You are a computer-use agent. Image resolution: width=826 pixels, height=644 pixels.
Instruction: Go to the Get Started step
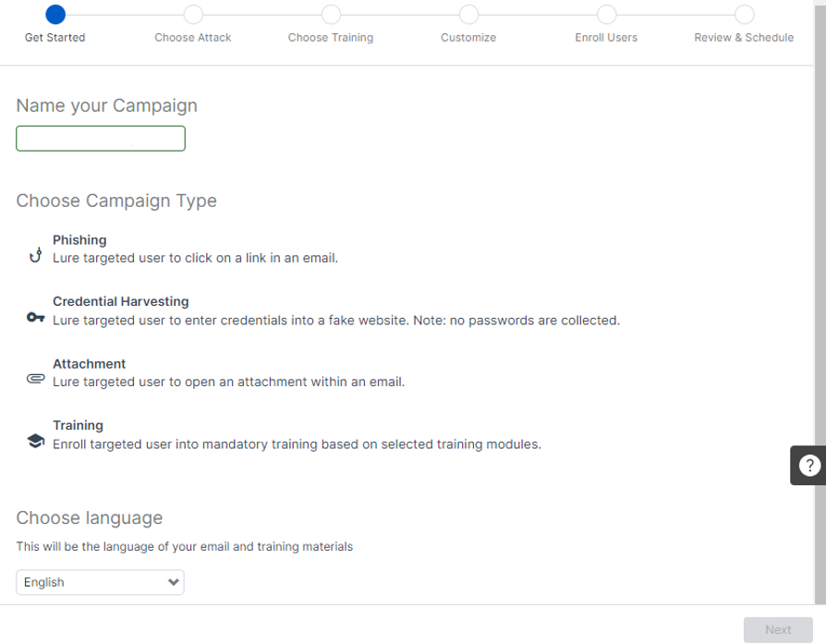[x=55, y=15]
